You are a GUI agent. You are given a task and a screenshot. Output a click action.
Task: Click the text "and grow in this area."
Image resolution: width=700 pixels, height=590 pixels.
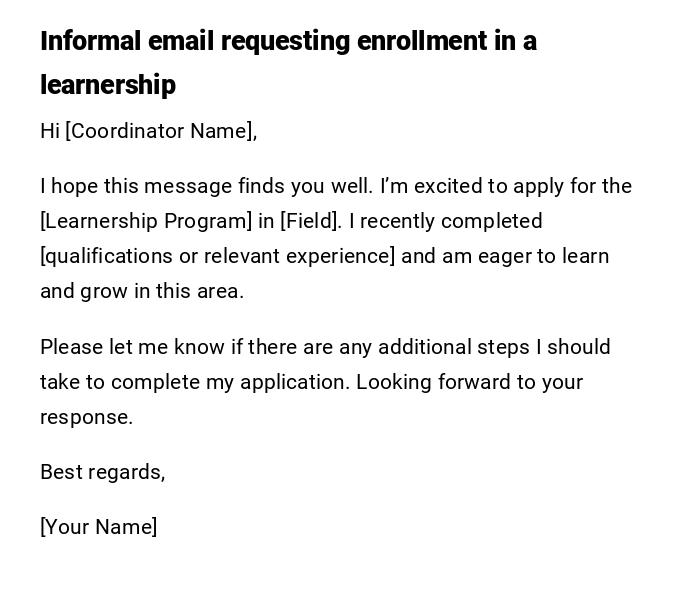141,291
